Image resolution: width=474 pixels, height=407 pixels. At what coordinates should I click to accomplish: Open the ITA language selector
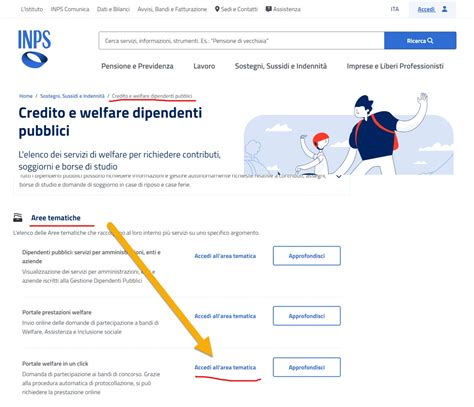coord(395,9)
